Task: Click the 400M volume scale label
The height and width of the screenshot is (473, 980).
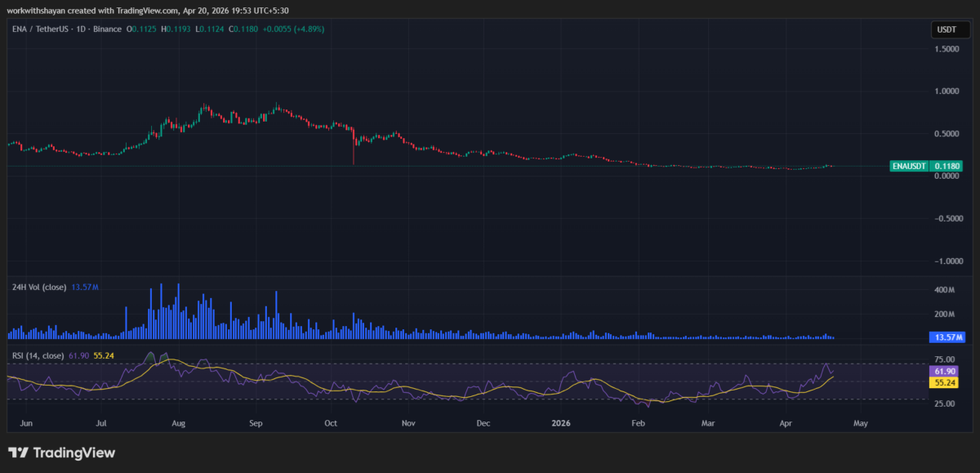Action: (946, 290)
